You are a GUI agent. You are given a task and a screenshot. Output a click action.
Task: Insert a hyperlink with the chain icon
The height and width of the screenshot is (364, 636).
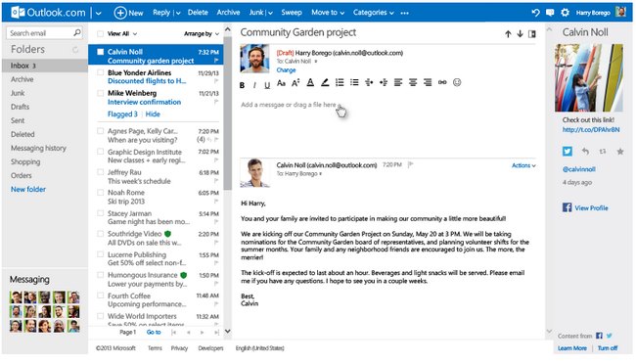point(442,82)
